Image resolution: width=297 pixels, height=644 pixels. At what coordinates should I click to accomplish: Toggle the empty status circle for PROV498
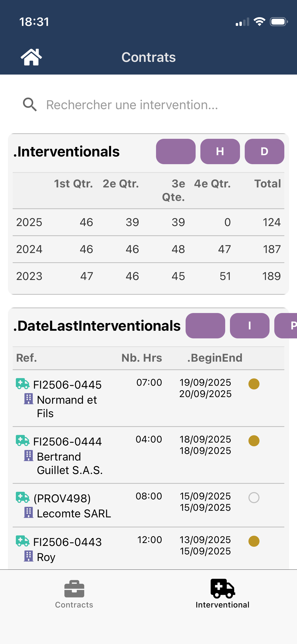pos(254,498)
